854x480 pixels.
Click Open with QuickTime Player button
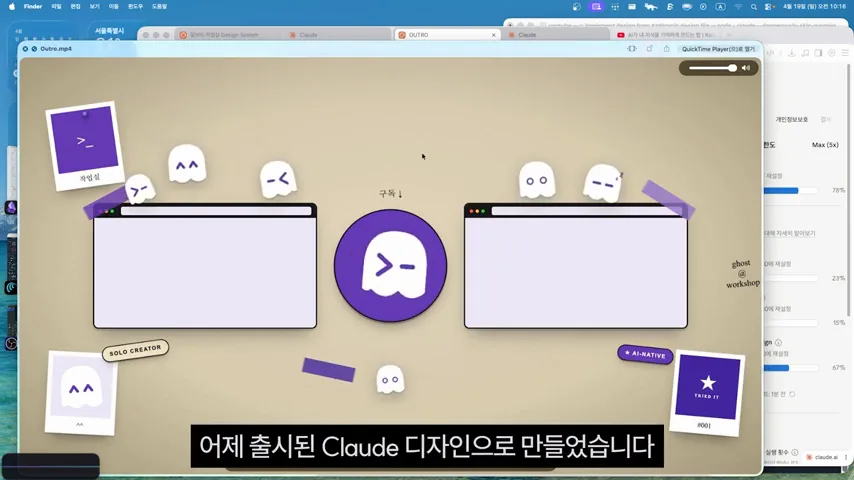[x=718, y=48]
